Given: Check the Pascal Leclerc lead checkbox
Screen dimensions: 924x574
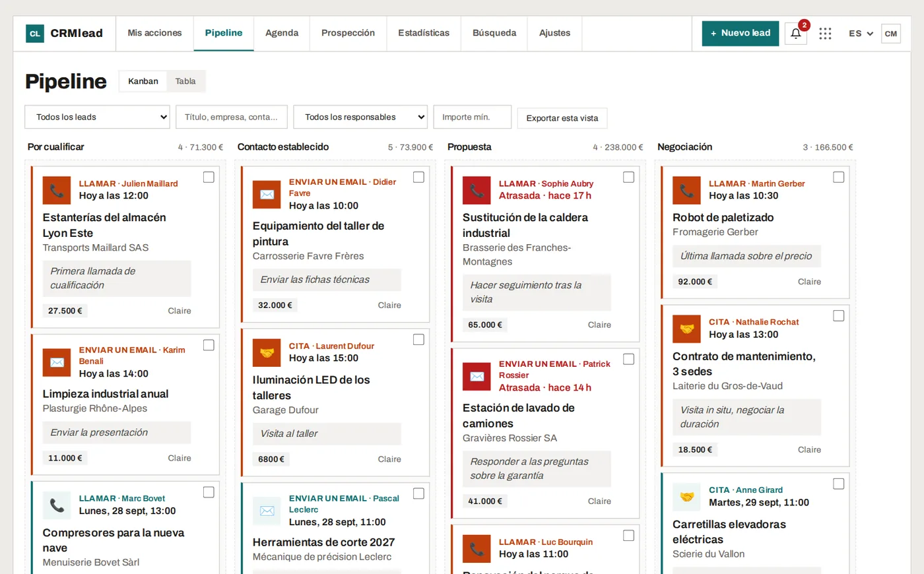Looking at the screenshot, I should (x=418, y=494).
